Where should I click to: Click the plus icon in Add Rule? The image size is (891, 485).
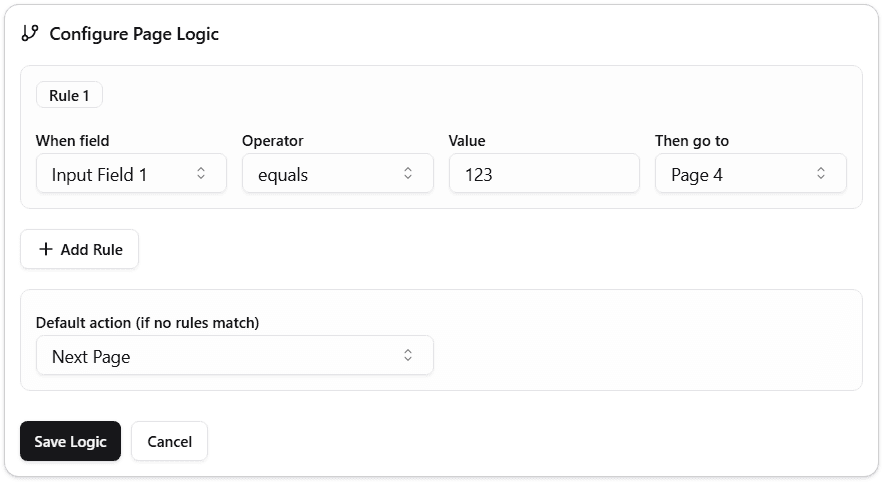(45, 249)
